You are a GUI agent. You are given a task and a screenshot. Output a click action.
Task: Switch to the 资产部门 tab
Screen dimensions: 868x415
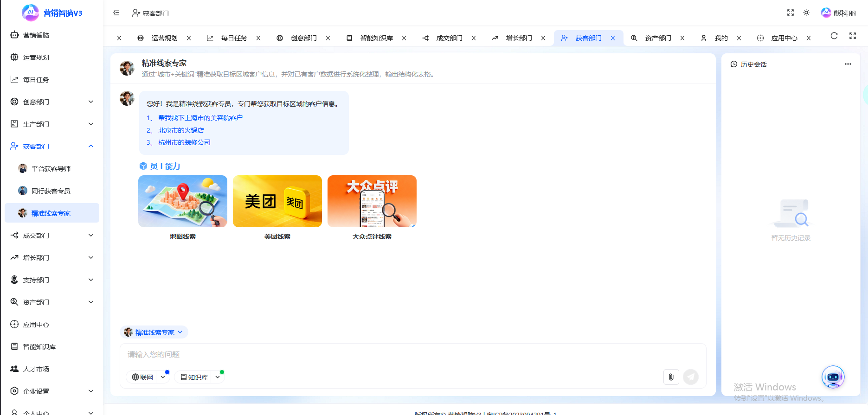[658, 38]
